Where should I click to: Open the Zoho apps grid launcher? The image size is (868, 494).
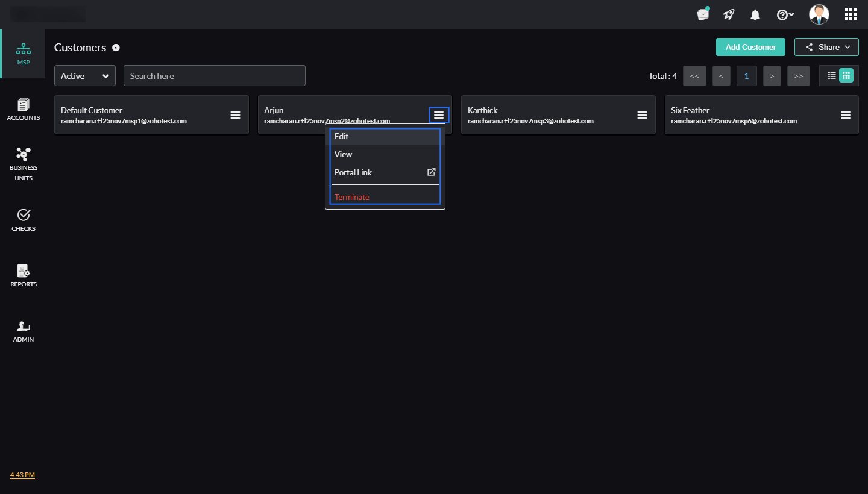[851, 14]
